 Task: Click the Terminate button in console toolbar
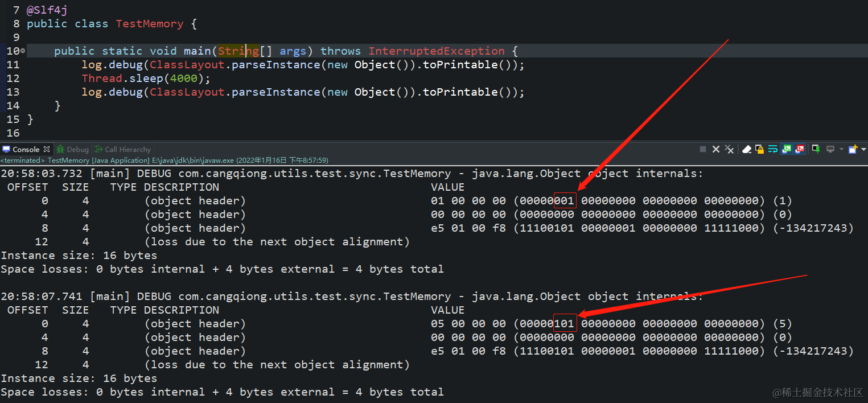[703, 149]
